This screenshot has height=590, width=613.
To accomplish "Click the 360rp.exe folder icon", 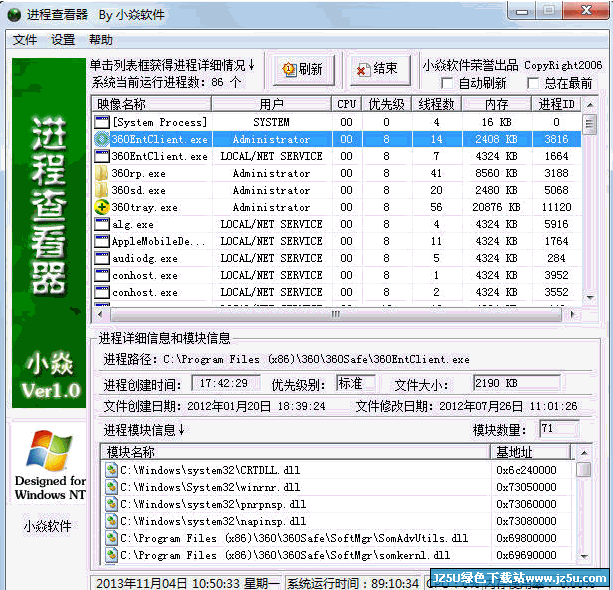I will [x=102, y=173].
